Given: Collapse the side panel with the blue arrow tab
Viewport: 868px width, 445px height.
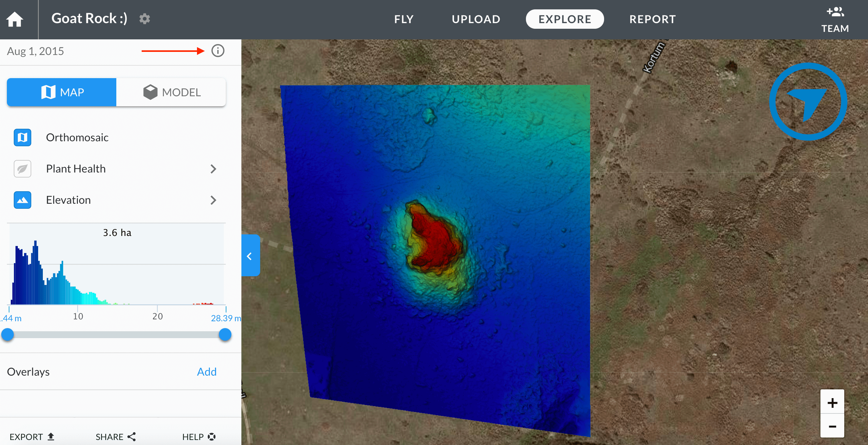Looking at the screenshot, I should (x=250, y=256).
